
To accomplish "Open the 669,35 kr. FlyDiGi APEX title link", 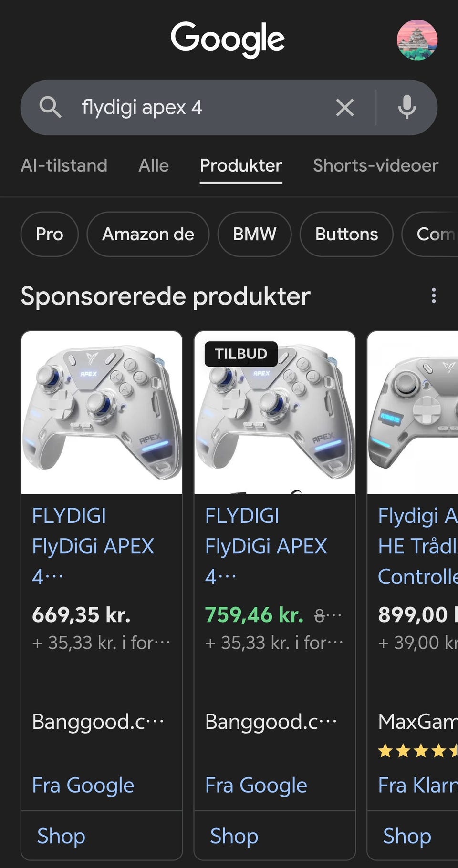I will coord(93,546).
